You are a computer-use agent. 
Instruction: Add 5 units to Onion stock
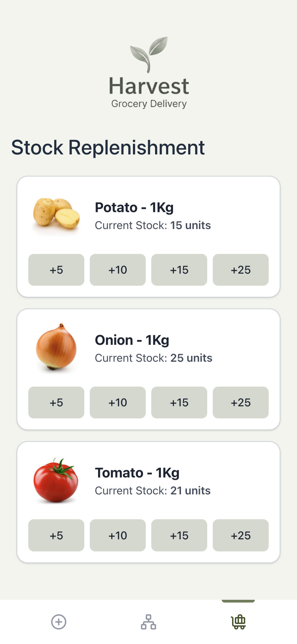pos(56,402)
